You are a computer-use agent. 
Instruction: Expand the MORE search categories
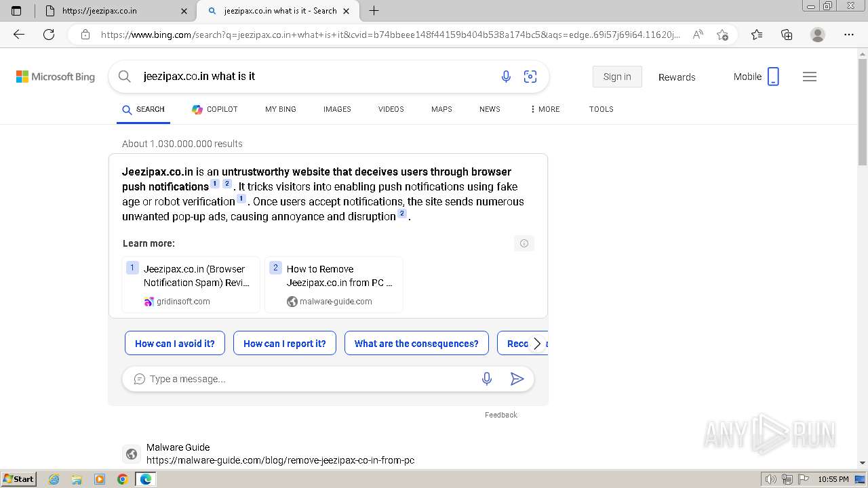(x=545, y=109)
